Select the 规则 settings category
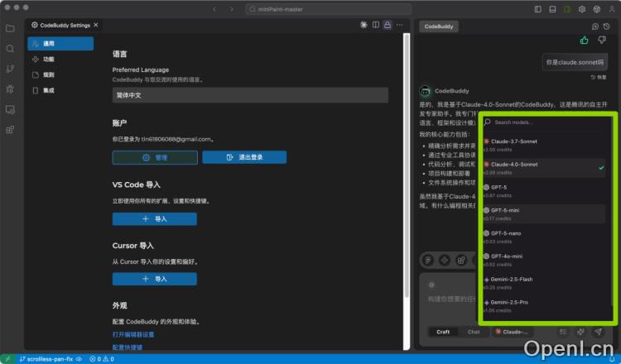The width and height of the screenshot is (621, 364). tap(60, 74)
